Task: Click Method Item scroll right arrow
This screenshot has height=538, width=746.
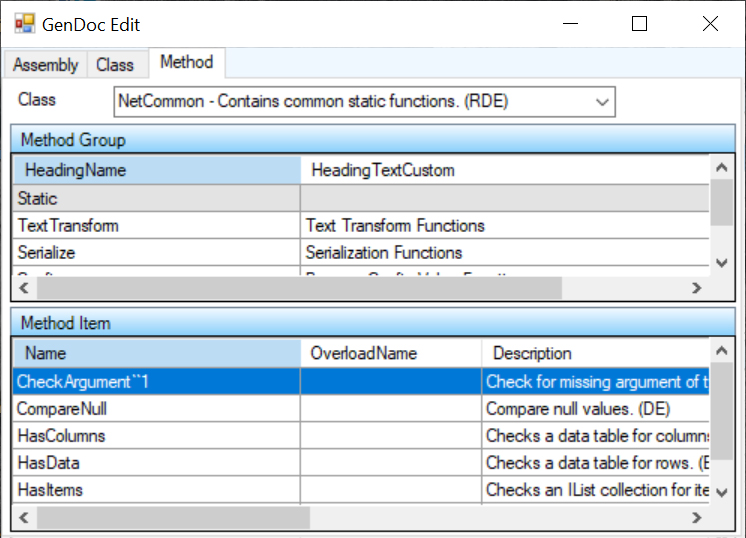Action: click(x=697, y=517)
